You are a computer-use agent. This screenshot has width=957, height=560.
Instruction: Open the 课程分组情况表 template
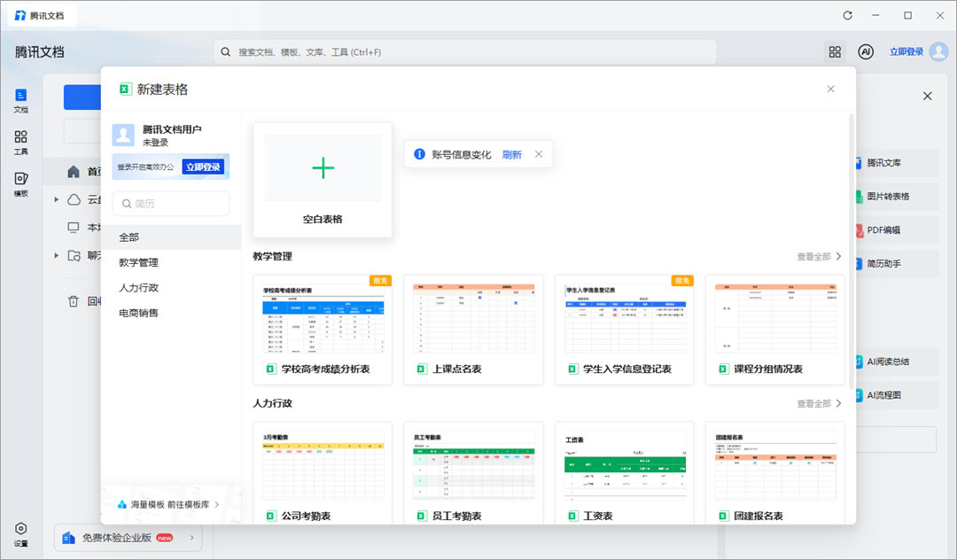(x=775, y=330)
